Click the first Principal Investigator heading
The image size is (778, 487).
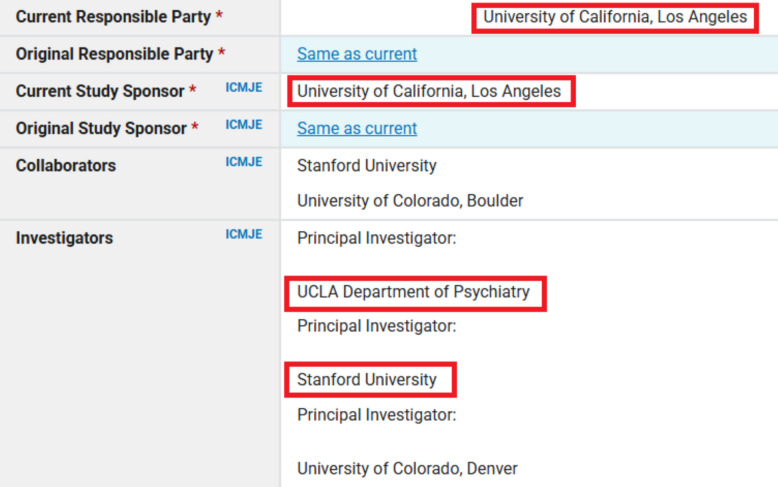pyautogui.click(x=376, y=238)
